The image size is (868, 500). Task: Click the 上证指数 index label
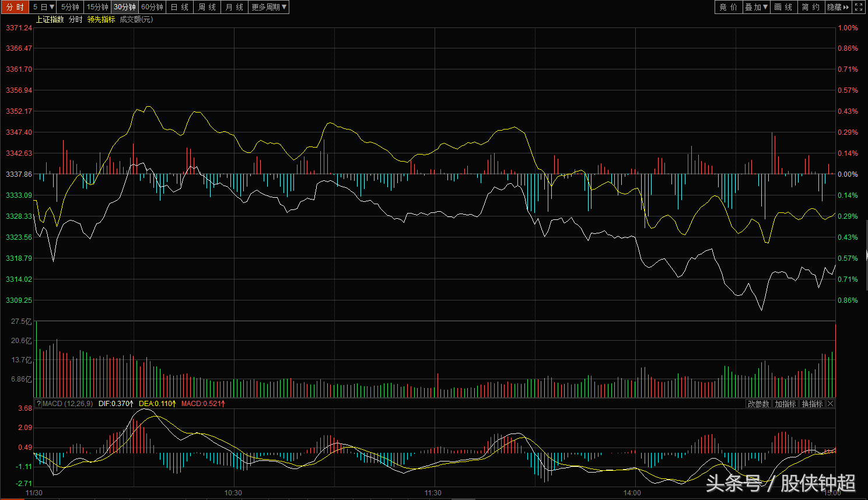pyautogui.click(x=50, y=20)
